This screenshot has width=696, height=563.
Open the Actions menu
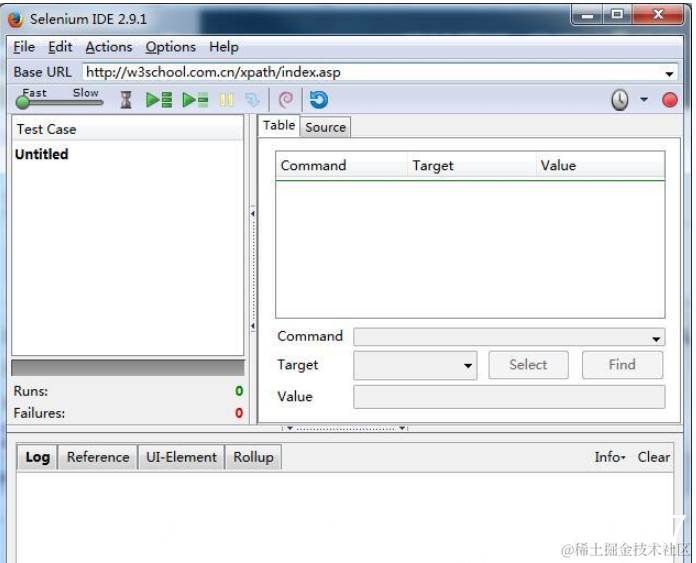[109, 47]
